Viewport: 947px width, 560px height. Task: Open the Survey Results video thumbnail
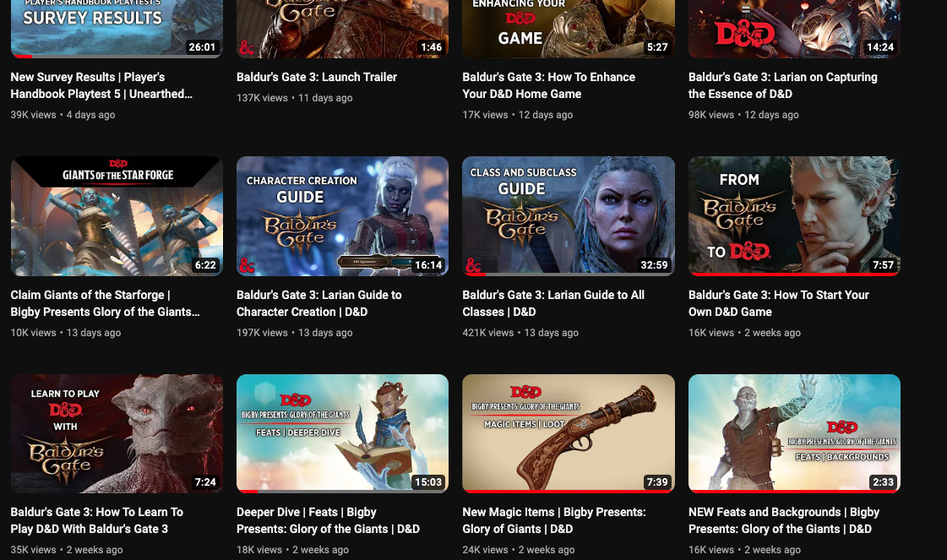[117, 25]
